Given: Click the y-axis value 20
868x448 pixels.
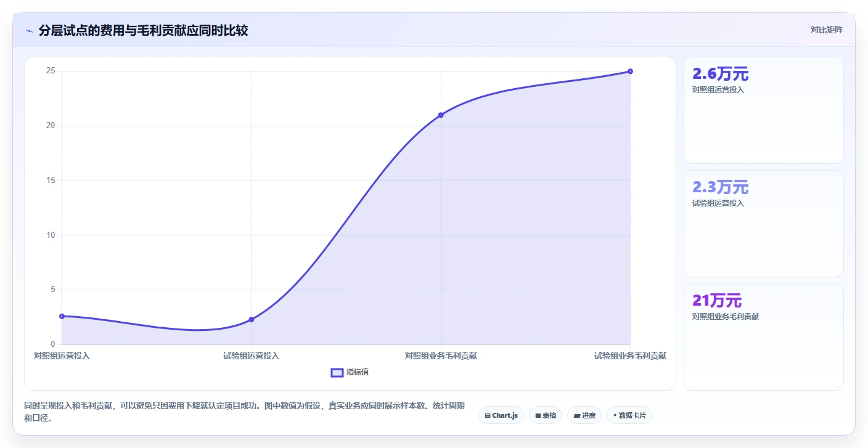Looking at the screenshot, I should click(51, 126).
